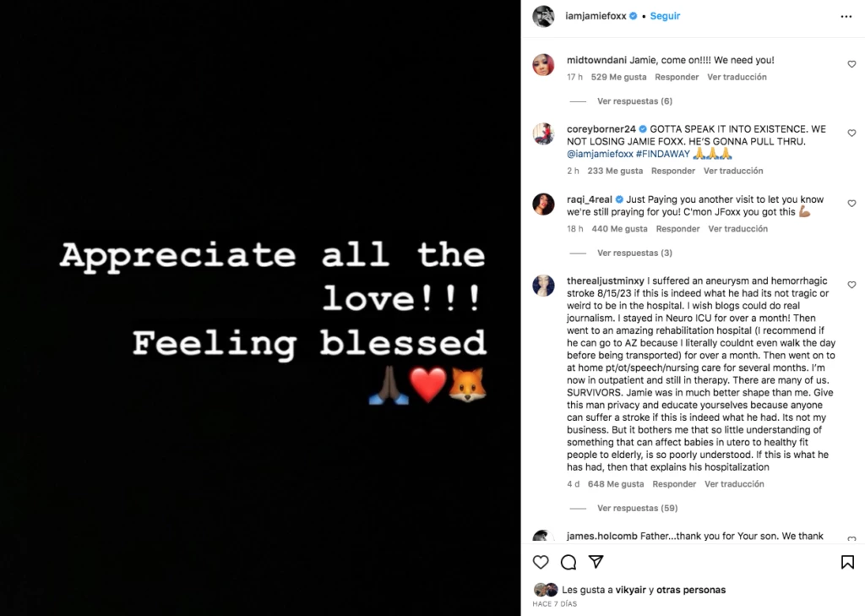Reply to midtowndani's comment
Image resolution: width=865 pixels, height=616 pixels.
677,77
